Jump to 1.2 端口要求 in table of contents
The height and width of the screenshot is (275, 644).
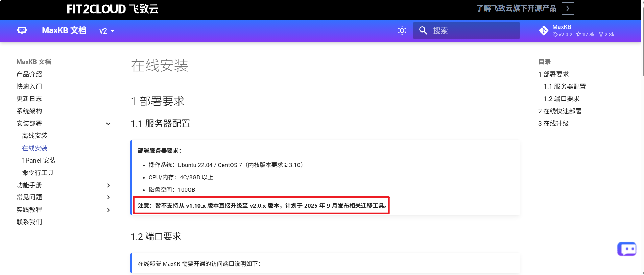pos(562,99)
